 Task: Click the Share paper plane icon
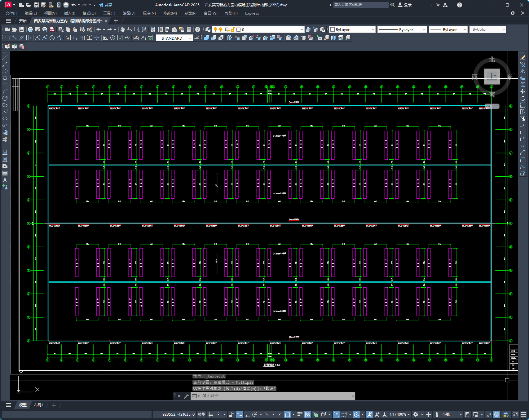[101, 5]
